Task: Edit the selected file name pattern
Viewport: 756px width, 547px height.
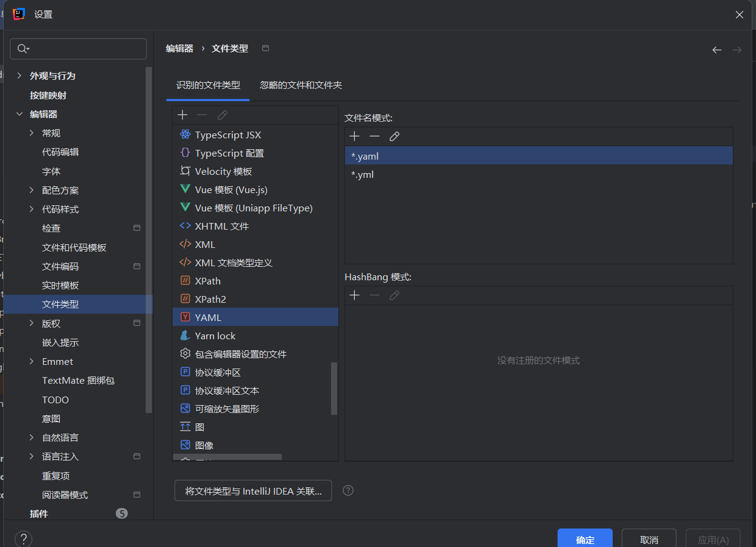Action: click(x=394, y=136)
